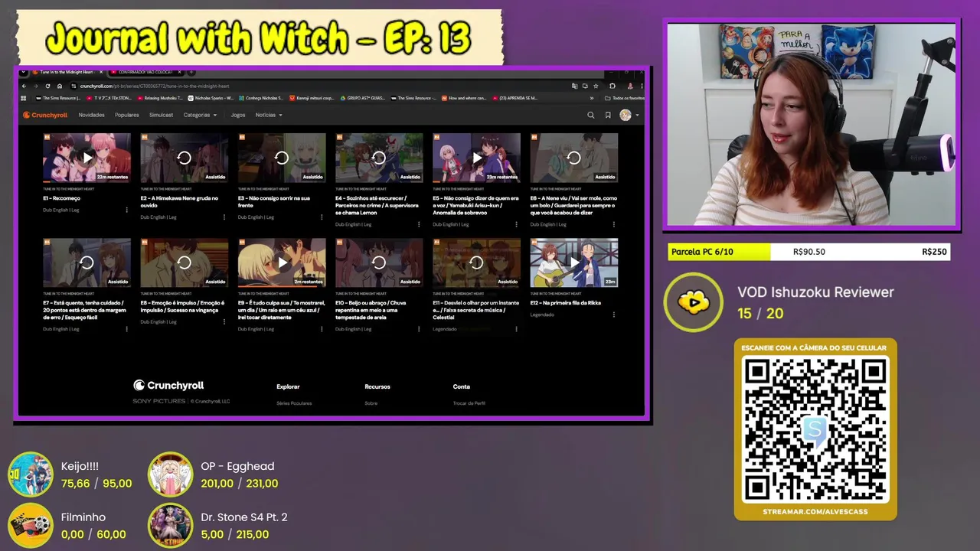Replay episode E11 - Desviei o olhar
The height and width of the screenshot is (551, 980).
point(476,262)
